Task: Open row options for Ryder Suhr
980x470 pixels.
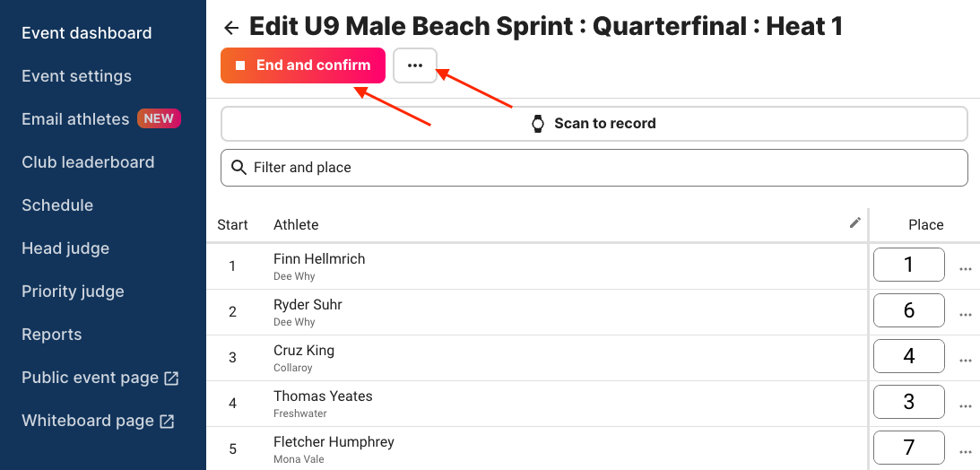Action: point(966,315)
